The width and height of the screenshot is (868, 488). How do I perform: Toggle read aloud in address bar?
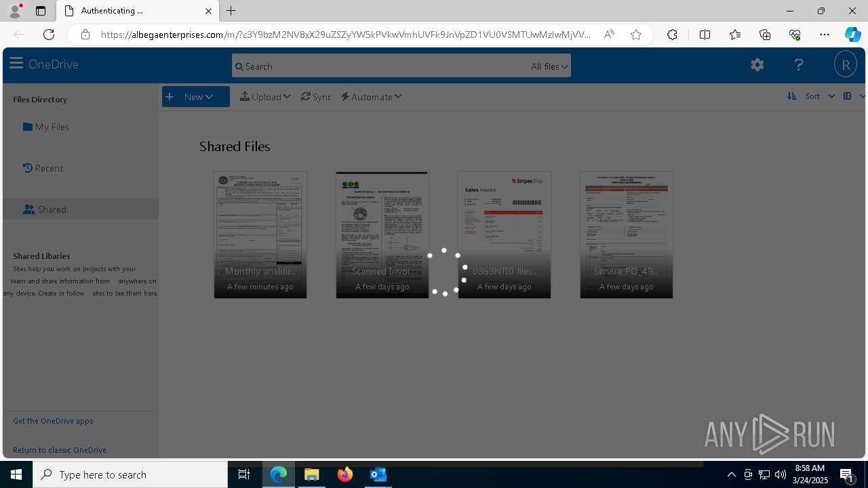[609, 35]
